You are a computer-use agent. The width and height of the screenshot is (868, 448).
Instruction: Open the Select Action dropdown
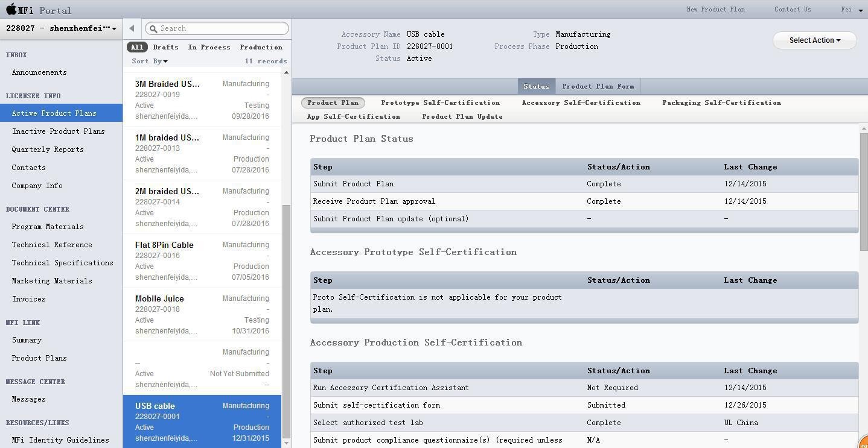814,40
